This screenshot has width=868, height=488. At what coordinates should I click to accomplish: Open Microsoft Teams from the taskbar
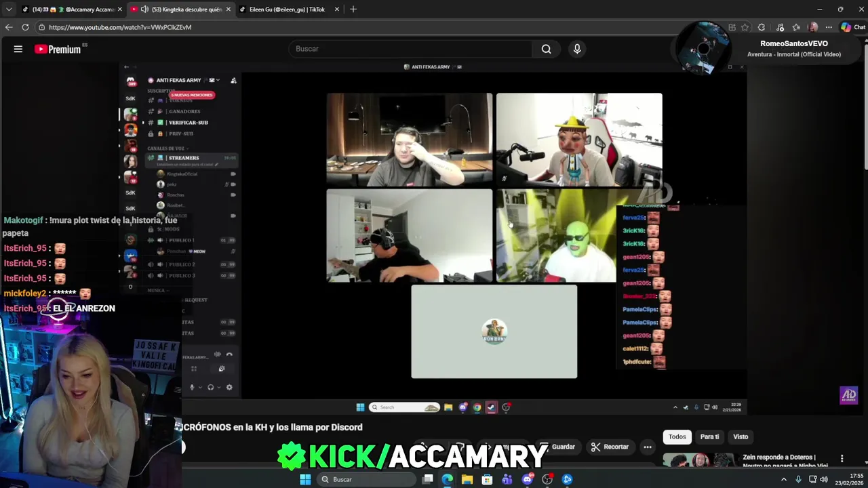(x=507, y=480)
